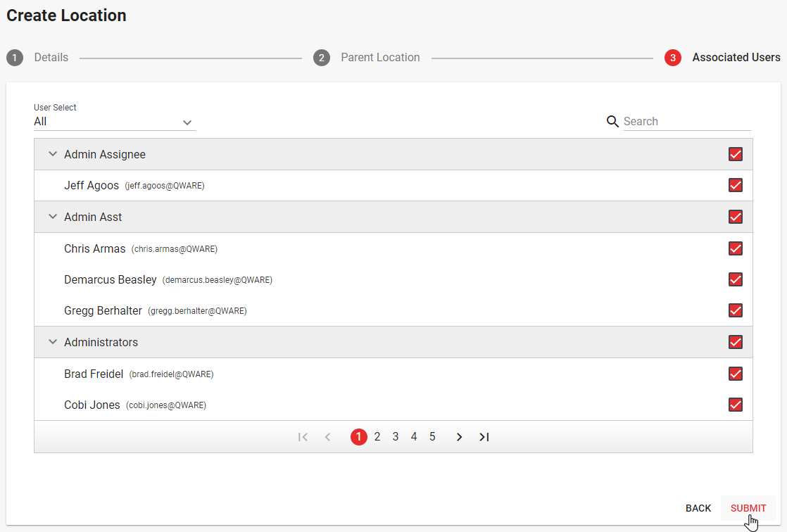Collapse the Admin Assignee group
This screenshot has width=787, height=532.
point(53,154)
